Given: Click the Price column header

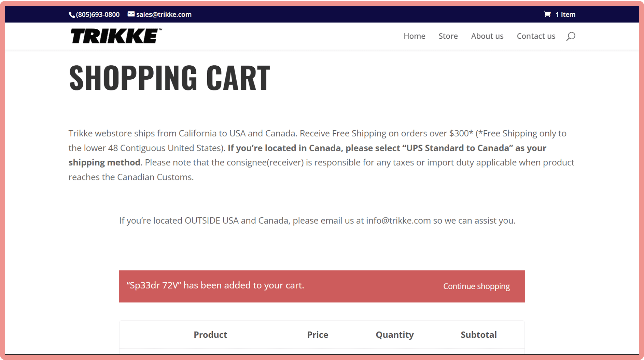Looking at the screenshot, I should pyautogui.click(x=318, y=335).
